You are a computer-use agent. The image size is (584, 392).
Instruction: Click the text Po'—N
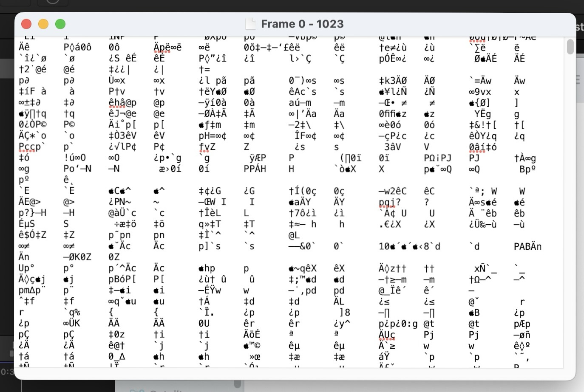[77, 169]
